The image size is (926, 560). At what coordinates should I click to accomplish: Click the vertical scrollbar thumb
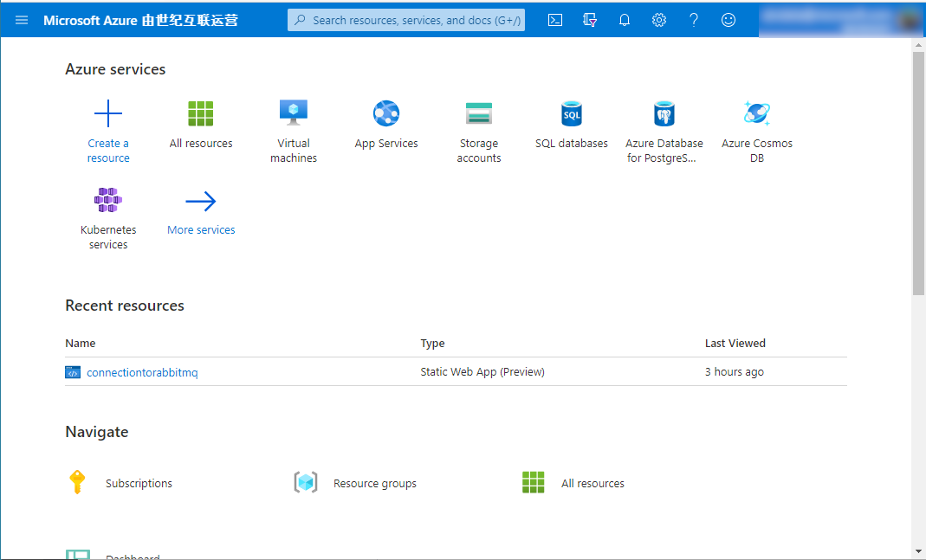(x=918, y=173)
